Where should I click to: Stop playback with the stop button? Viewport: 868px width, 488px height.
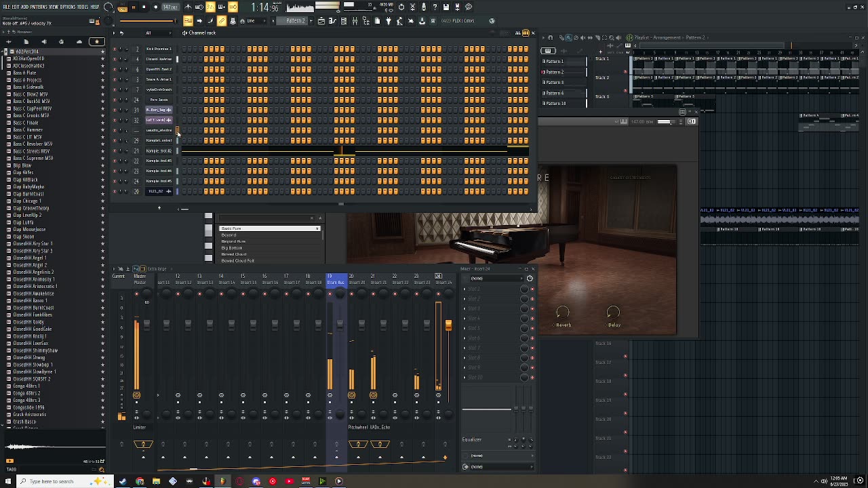pos(144,7)
